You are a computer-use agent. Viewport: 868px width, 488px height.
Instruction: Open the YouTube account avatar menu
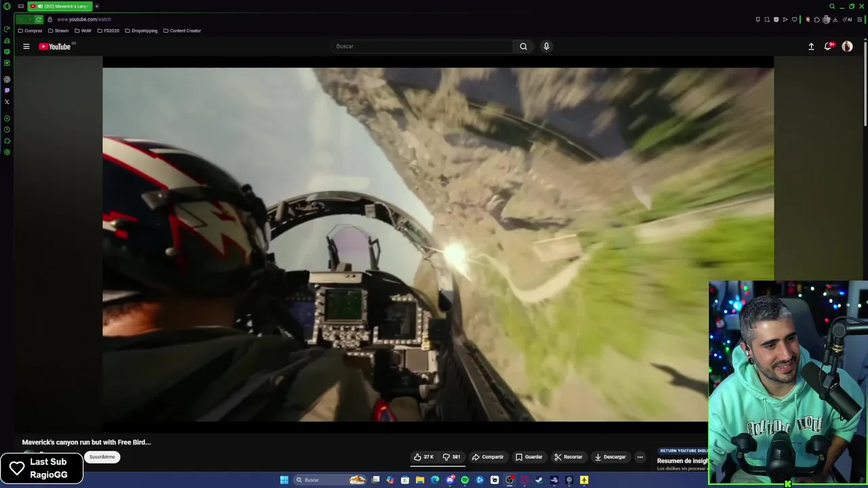pyautogui.click(x=847, y=46)
